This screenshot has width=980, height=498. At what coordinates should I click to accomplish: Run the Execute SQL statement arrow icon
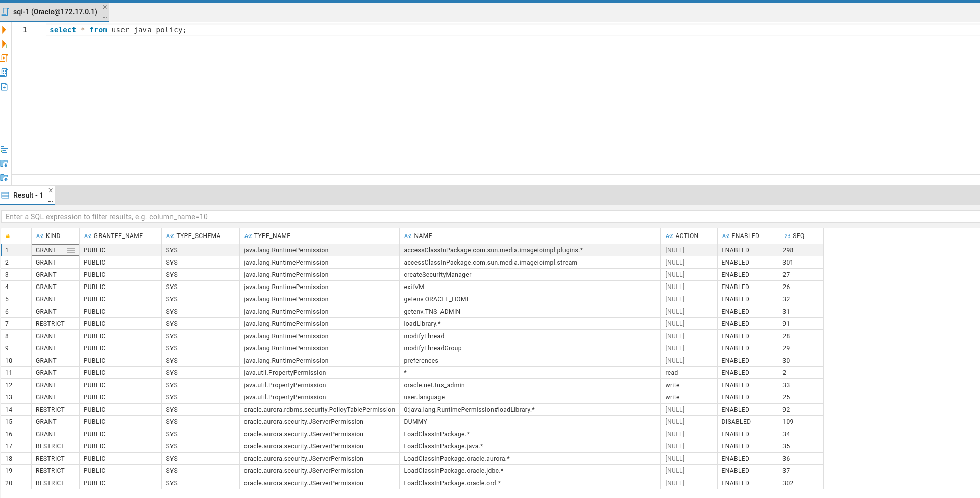point(4,30)
